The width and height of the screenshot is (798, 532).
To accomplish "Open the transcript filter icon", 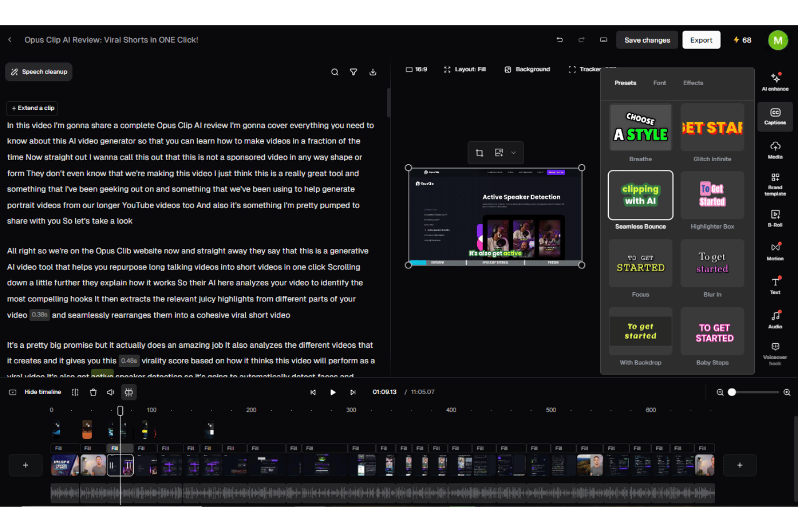I will pyautogui.click(x=354, y=72).
